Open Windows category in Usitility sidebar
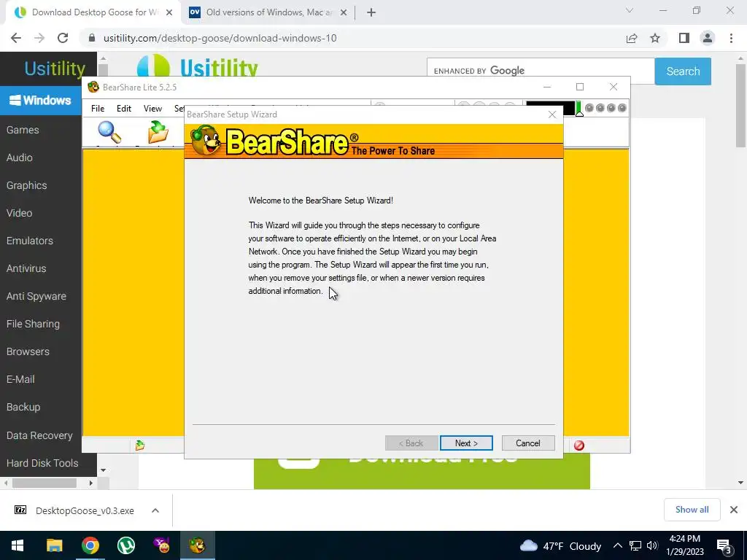The width and height of the screenshot is (747, 560). click(41, 100)
